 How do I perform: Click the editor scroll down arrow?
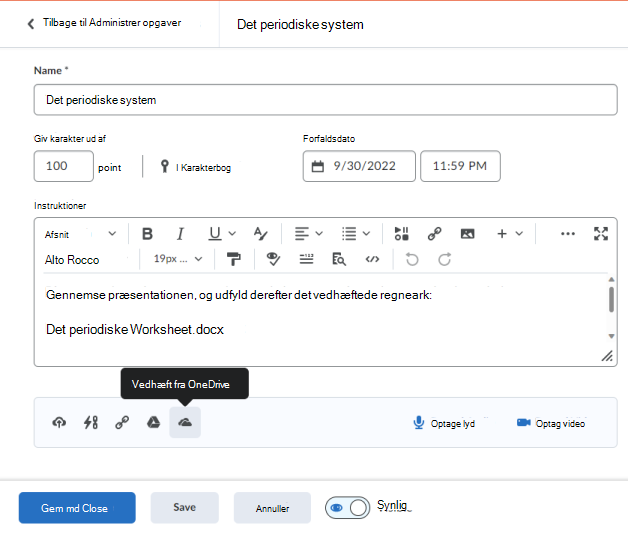(x=611, y=336)
